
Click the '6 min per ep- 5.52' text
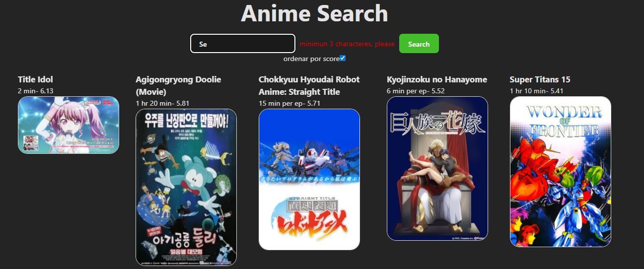[x=416, y=91]
